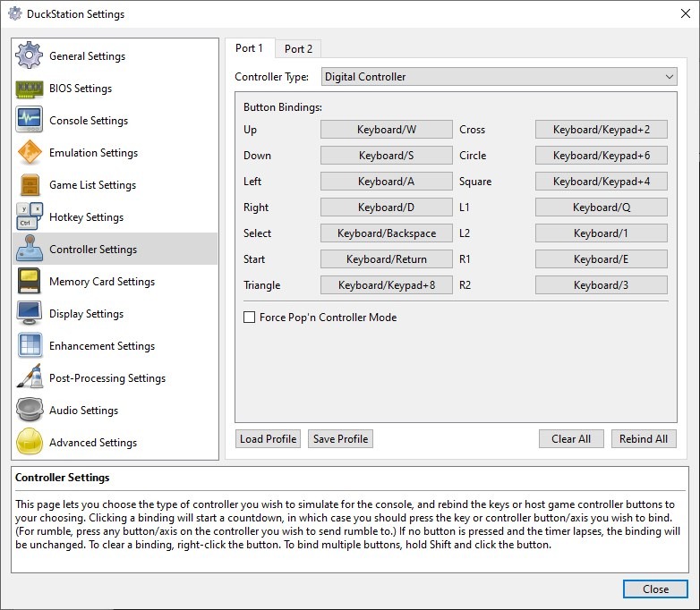Open Post-Processing Settings brush icon
The width and height of the screenshot is (700, 610).
[x=29, y=378]
